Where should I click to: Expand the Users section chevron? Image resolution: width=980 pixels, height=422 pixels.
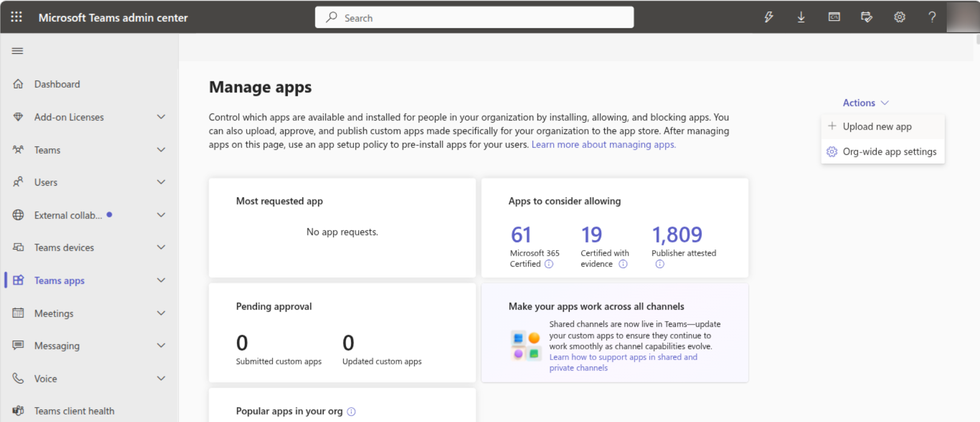point(161,182)
